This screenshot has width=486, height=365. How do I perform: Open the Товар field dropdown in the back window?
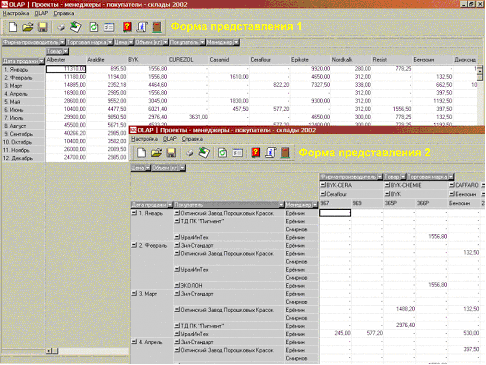[65, 51]
